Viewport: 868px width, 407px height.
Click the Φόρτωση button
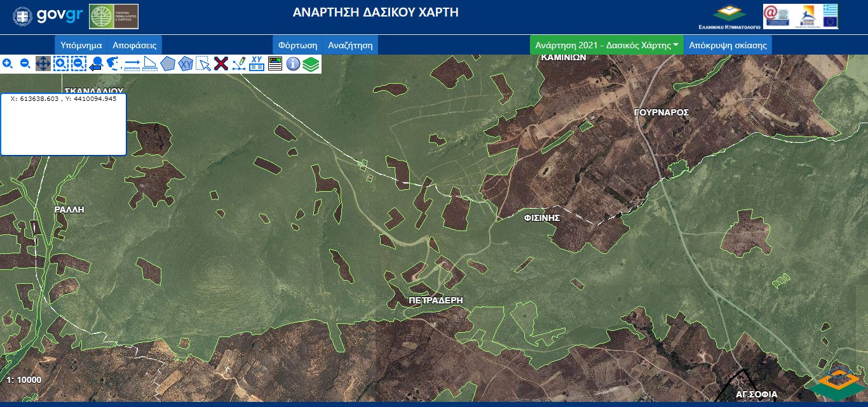click(x=298, y=45)
